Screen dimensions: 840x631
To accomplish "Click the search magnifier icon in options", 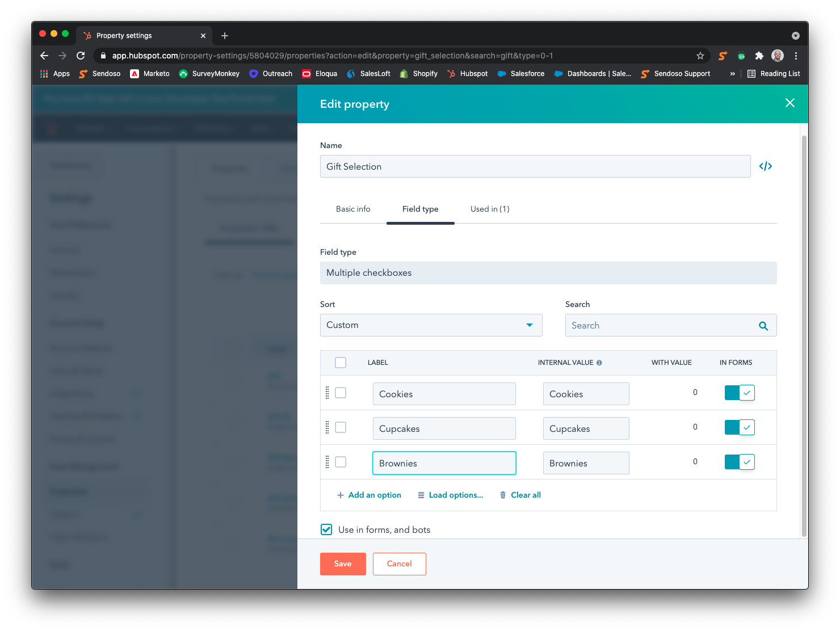I will click(x=763, y=326).
